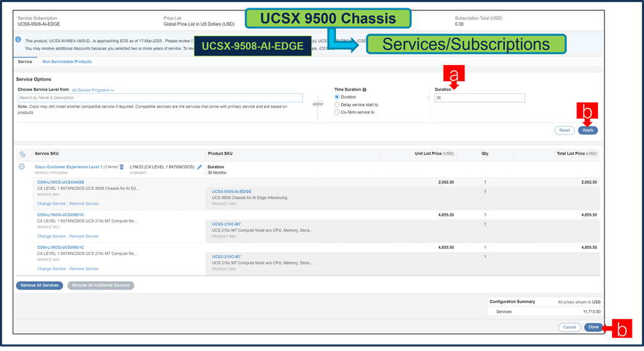This screenshot has height=351, width=644.
Task: Click the Duration value field showing 36
Action: (480, 98)
